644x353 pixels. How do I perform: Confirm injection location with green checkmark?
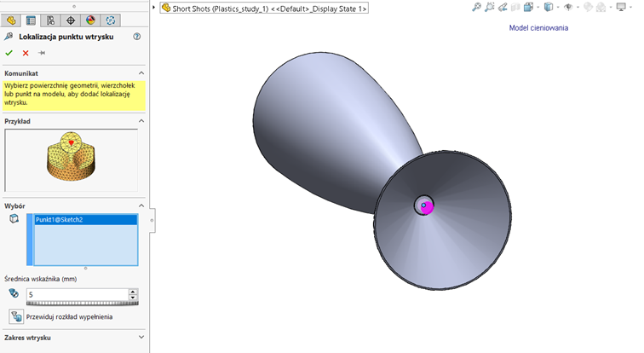[x=9, y=53]
